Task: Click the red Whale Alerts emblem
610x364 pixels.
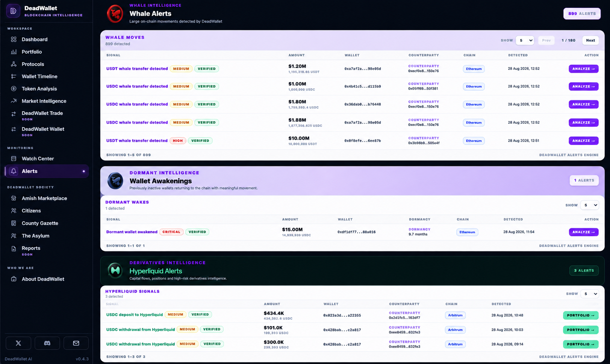Action: pyautogui.click(x=115, y=14)
